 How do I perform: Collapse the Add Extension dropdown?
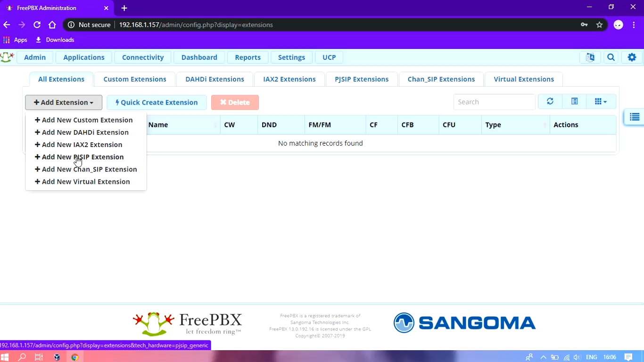click(x=64, y=102)
